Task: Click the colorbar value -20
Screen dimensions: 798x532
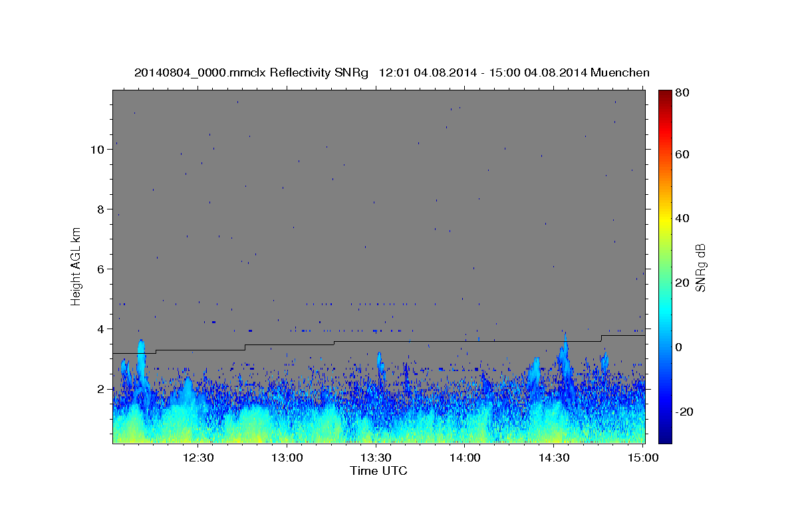Action: click(x=685, y=412)
